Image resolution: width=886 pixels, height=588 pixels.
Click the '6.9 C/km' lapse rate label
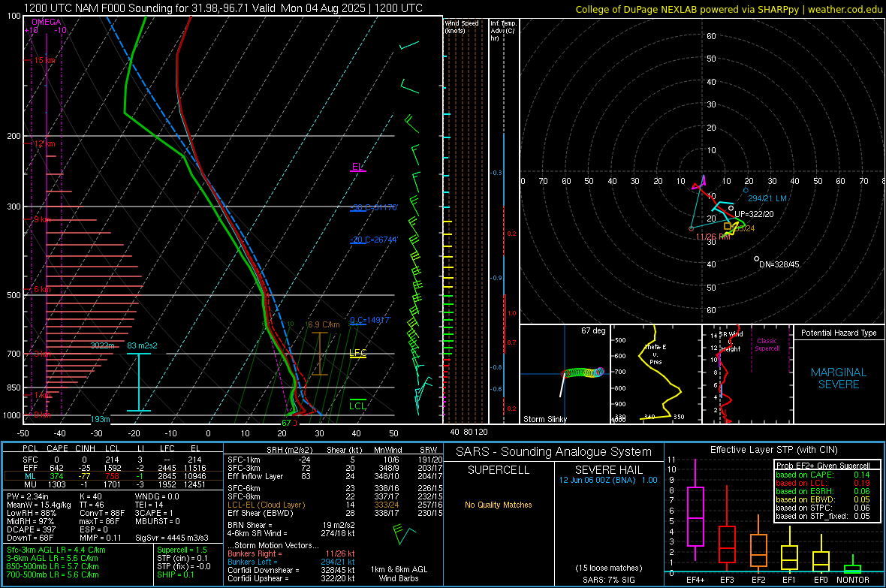tap(323, 324)
